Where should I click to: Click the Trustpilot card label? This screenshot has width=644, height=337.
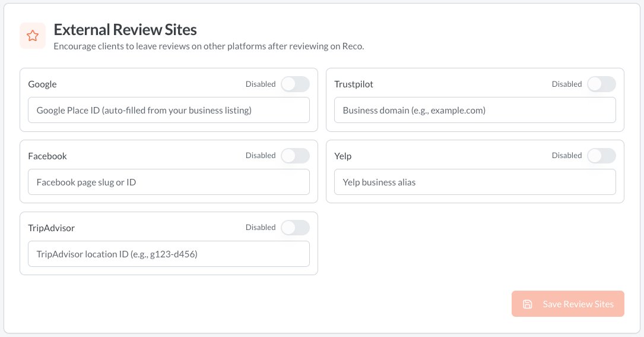(x=354, y=84)
